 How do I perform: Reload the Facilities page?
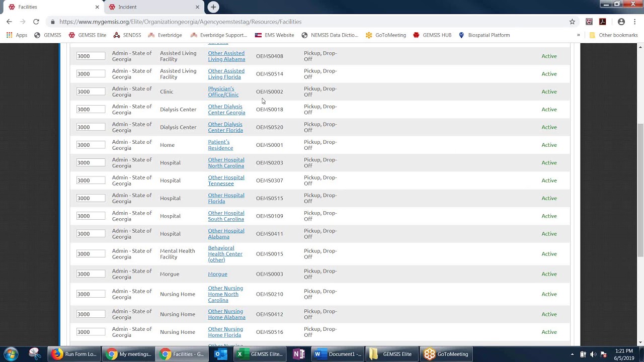point(36,22)
